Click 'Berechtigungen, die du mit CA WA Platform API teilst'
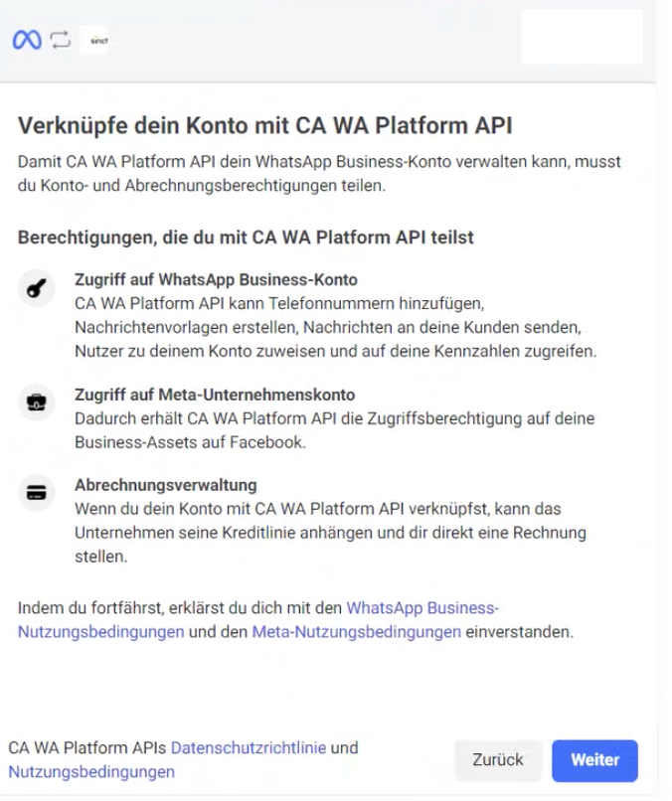The height and width of the screenshot is (801, 672). click(x=246, y=238)
